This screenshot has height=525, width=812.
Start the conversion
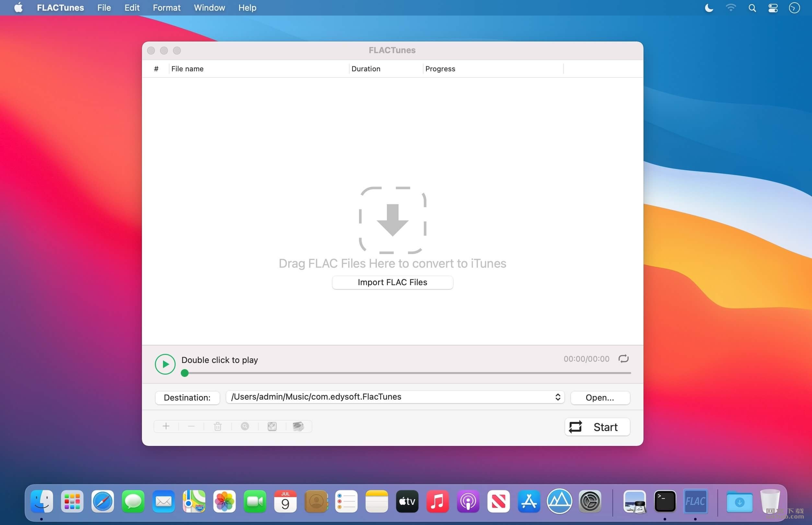coord(597,427)
